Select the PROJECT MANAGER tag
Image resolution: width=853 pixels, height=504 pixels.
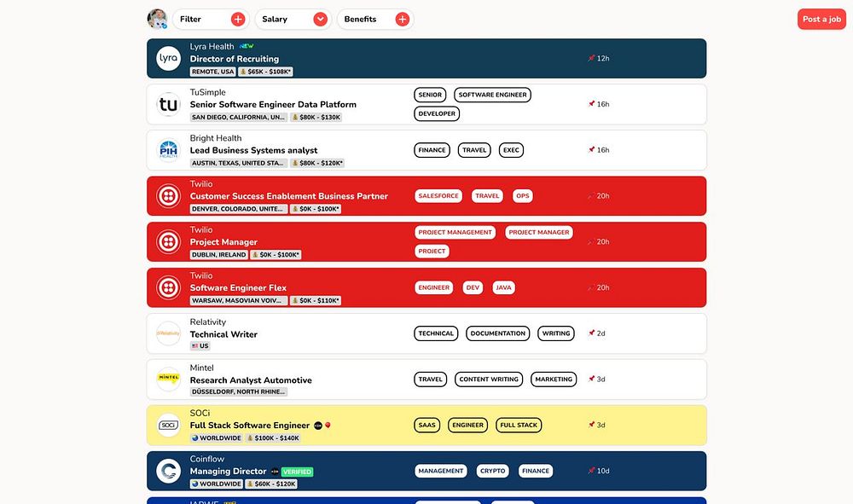(539, 232)
